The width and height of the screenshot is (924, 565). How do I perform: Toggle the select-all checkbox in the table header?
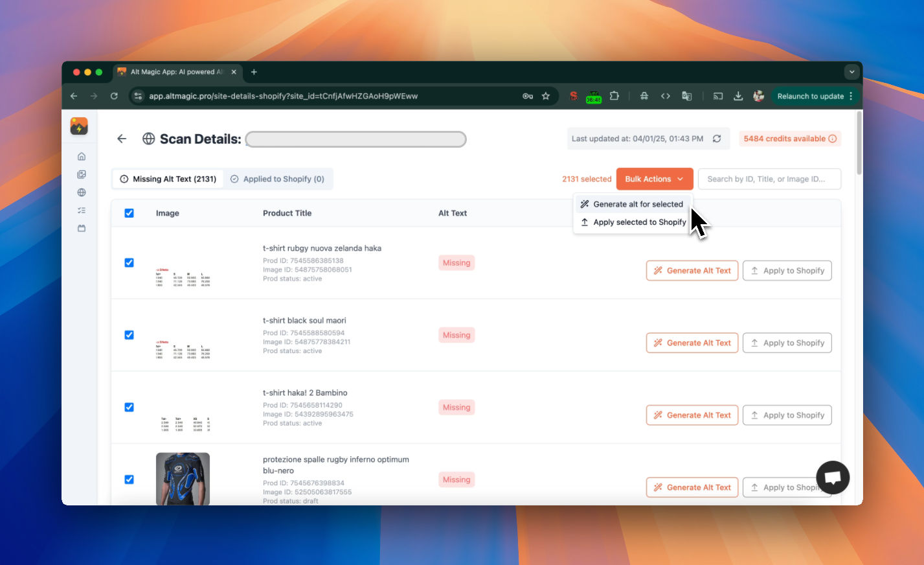[x=129, y=213]
